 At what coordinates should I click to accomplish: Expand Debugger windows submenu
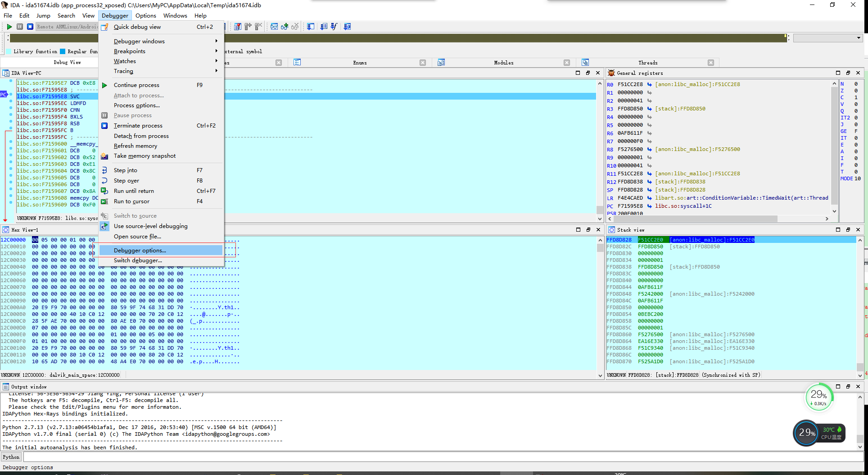click(161, 41)
